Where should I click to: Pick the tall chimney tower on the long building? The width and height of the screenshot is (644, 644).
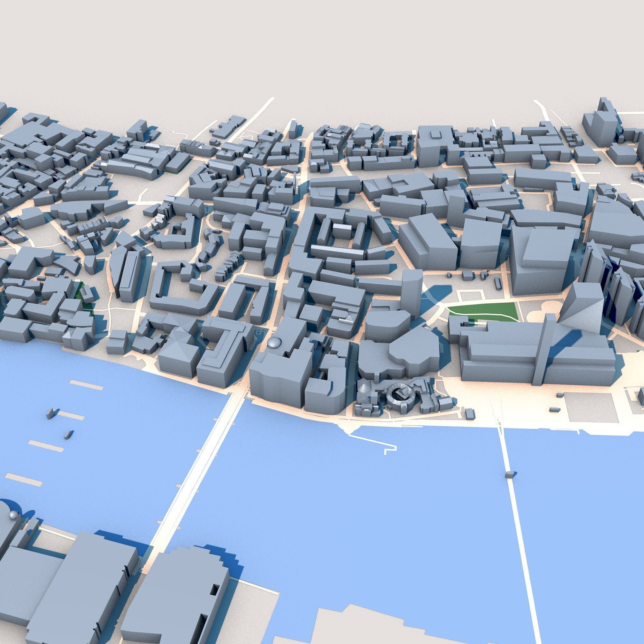pos(544,350)
